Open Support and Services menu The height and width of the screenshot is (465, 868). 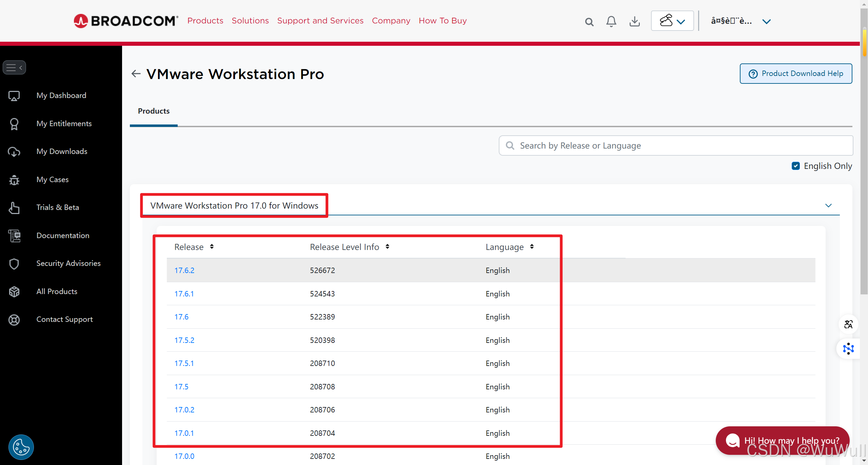tap(320, 21)
